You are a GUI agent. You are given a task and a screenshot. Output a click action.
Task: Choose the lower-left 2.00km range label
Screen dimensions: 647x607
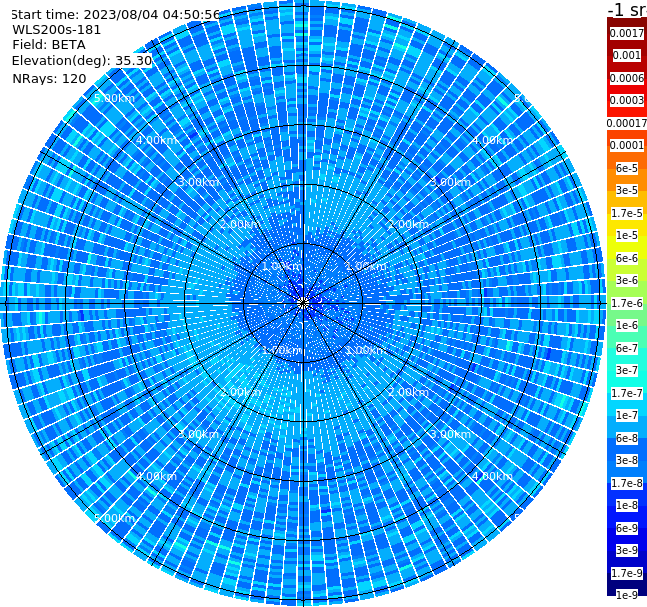click(241, 392)
